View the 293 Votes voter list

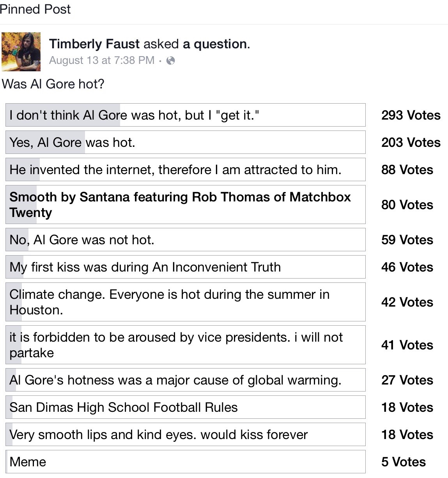pos(411,115)
